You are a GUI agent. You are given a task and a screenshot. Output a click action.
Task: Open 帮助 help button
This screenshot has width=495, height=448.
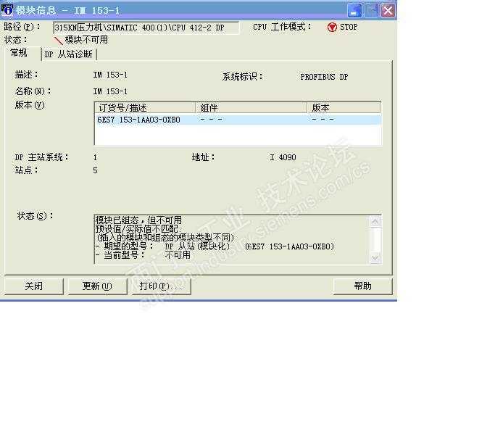[362, 286]
